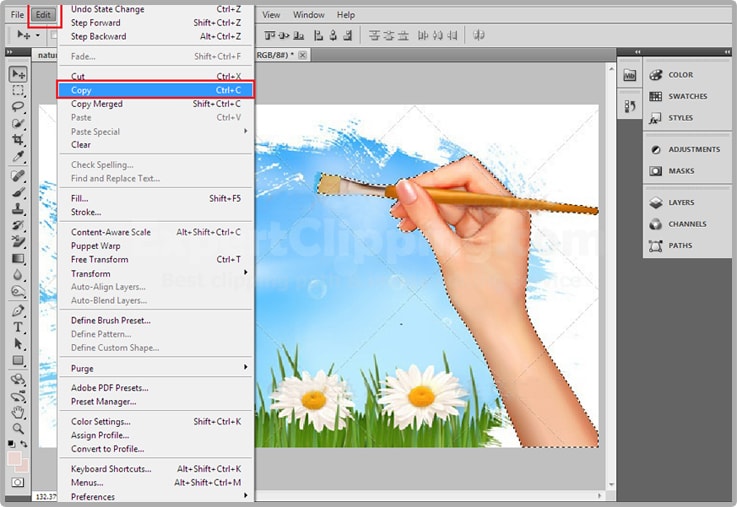737x507 pixels.
Task: Open the File menu
Action: tap(17, 15)
